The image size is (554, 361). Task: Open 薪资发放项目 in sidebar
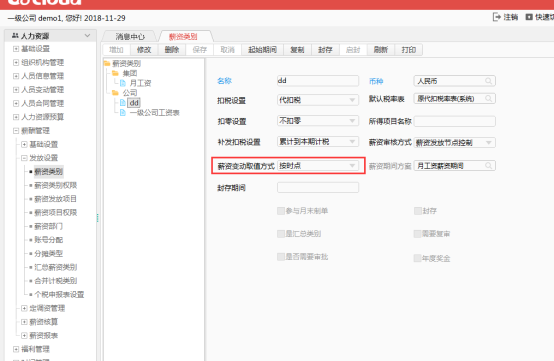click(55, 199)
